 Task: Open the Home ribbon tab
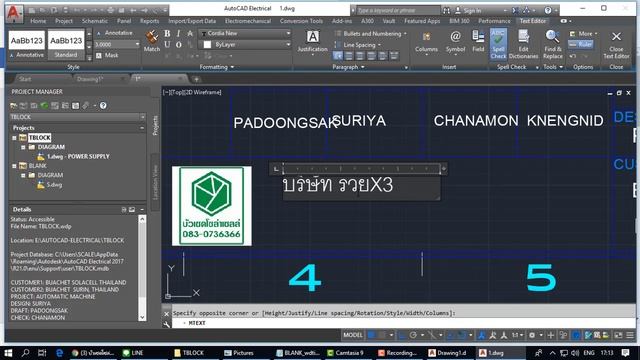[38, 21]
